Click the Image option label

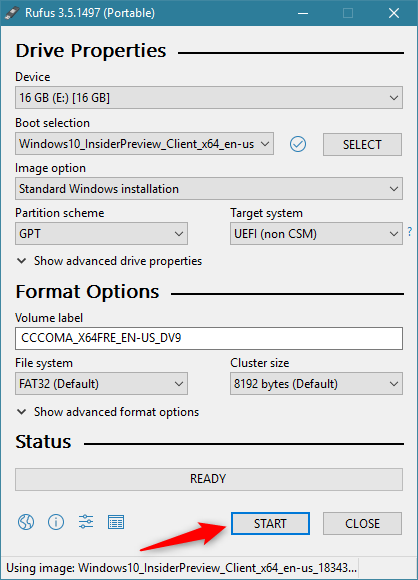point(50,168)
